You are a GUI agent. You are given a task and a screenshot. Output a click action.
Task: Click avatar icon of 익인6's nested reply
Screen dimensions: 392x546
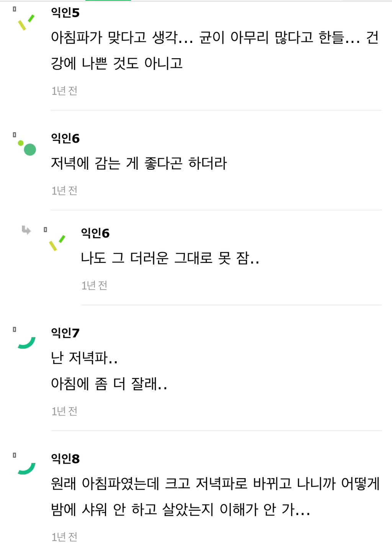[x=57, y=243]
